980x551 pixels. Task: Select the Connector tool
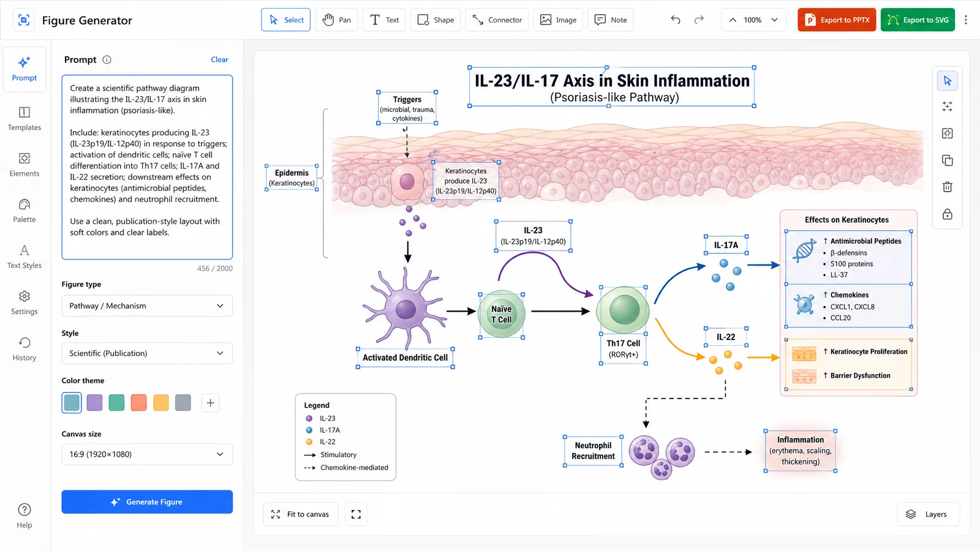[x=497, y=20]
